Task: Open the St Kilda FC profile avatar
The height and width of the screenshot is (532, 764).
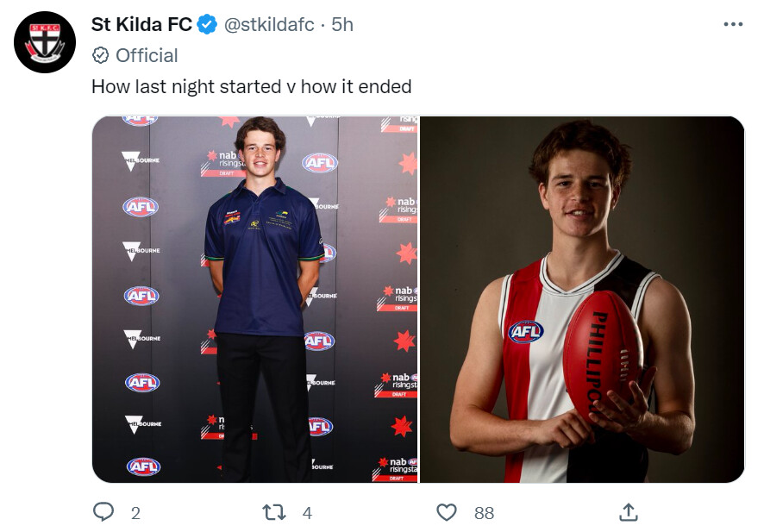Action: 45,42
